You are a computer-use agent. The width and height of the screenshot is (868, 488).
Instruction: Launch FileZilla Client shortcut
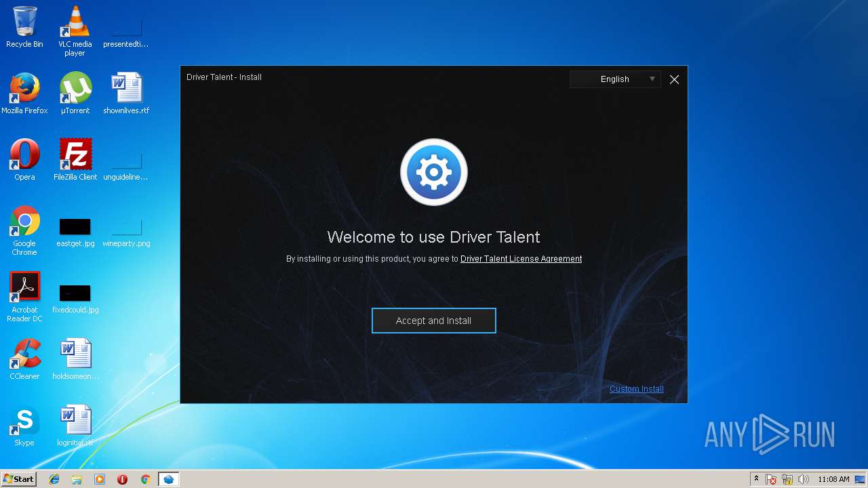pyautogui.click(x=75, y=160)
